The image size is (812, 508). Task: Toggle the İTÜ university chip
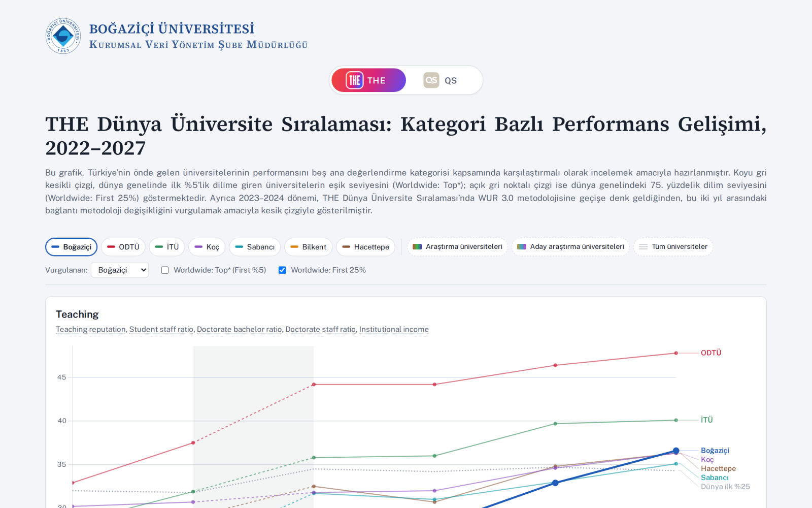[x=167, y=247]
